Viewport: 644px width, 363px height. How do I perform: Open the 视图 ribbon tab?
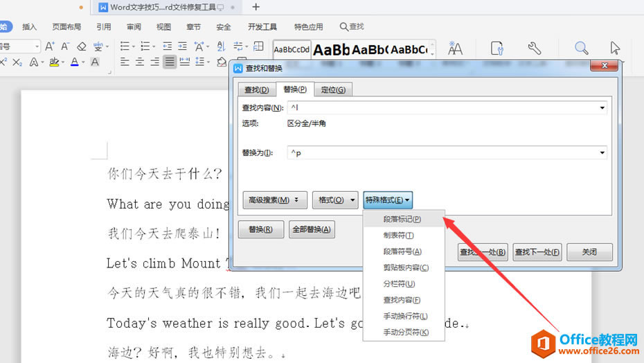[163, 27]
